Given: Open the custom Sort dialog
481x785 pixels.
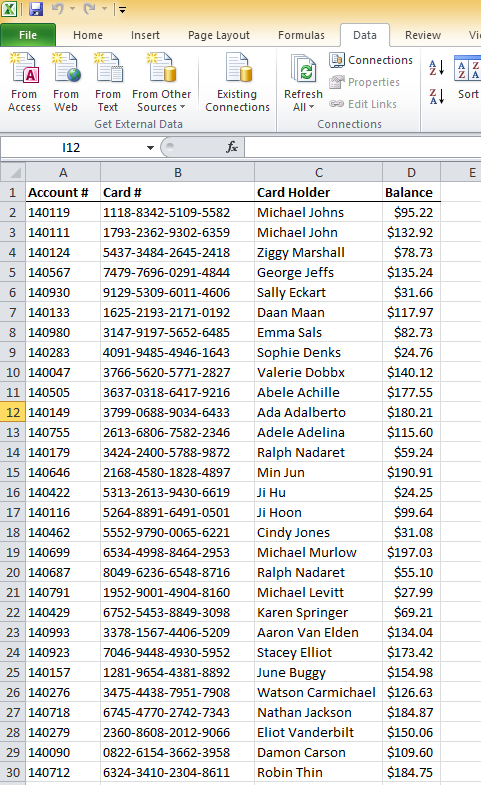Looking at the screenshot, I should tap(467, 78).
